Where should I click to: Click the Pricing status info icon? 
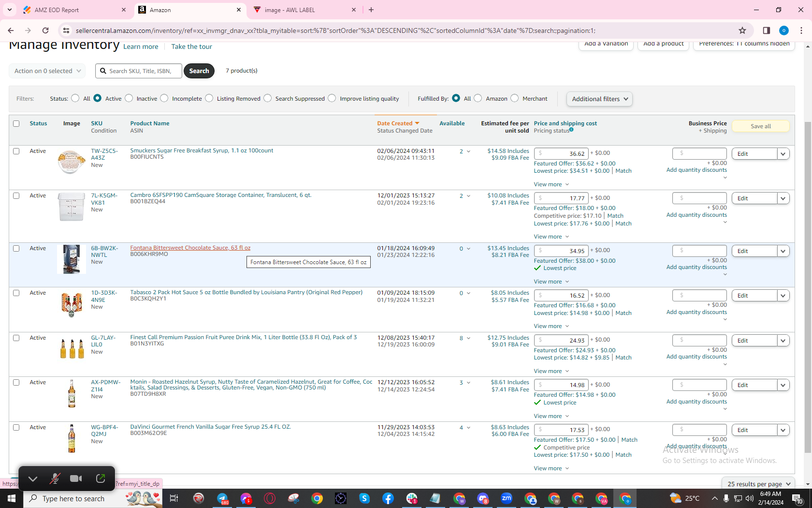571,130
